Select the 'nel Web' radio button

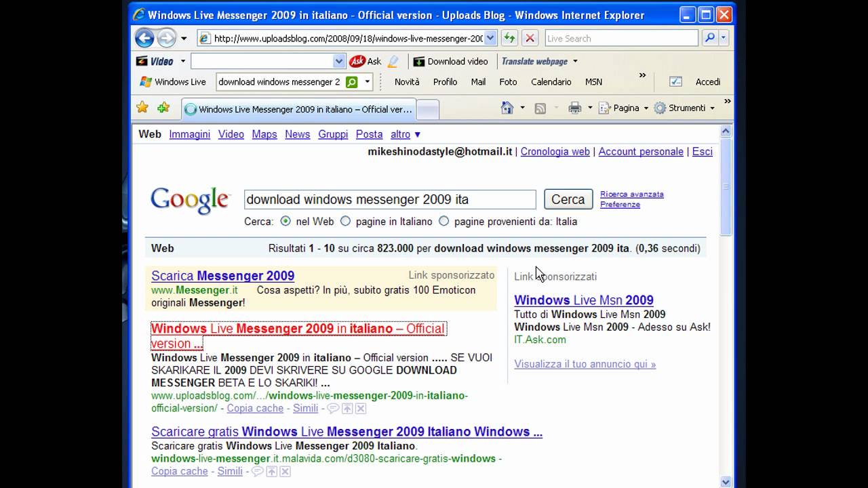click(285, 221)
